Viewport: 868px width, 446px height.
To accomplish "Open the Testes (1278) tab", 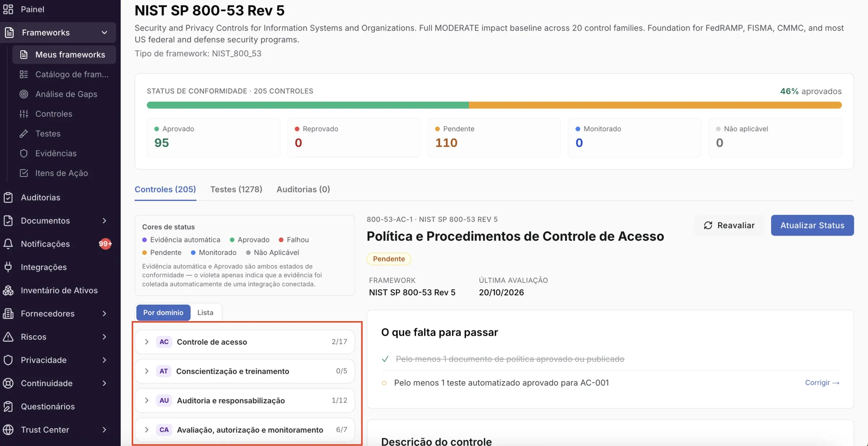I will point(236,189).
